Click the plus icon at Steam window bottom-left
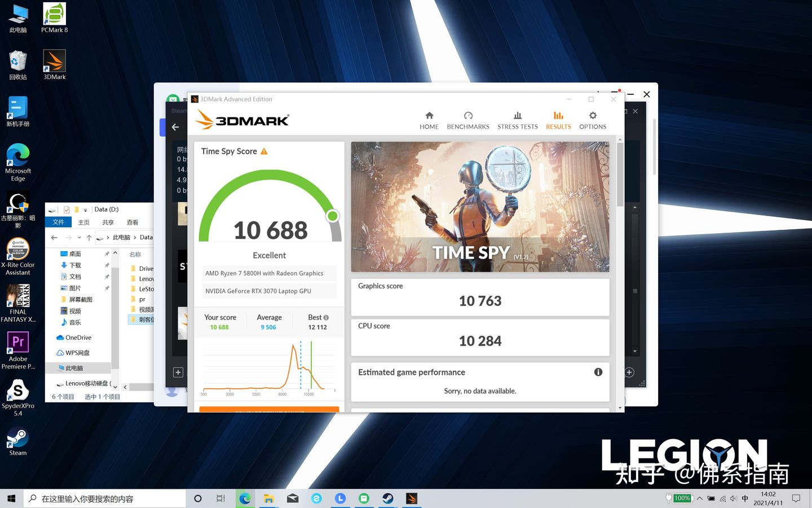Screen dimensions: 812x508 tap(178, 372)
